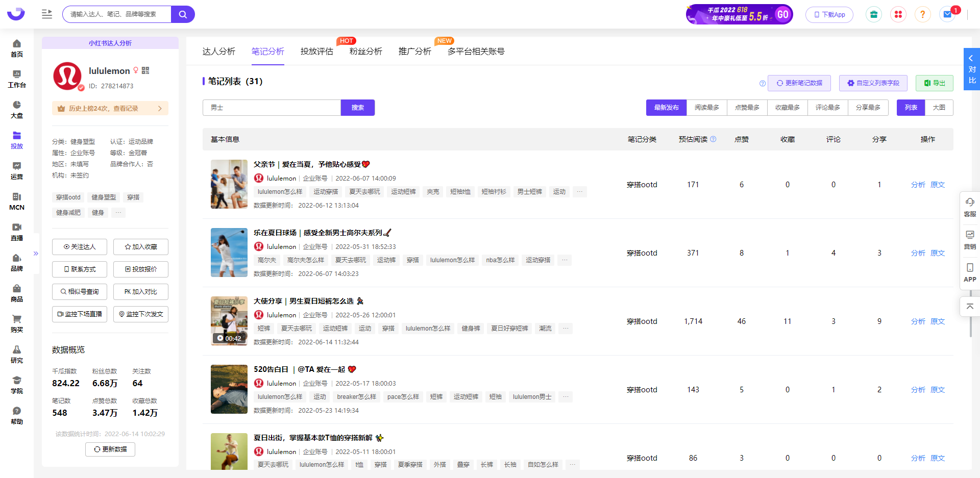This screenshot has width=980, height=478.
Task: Open the orange question mark help icon
Action: pos(922,14)
